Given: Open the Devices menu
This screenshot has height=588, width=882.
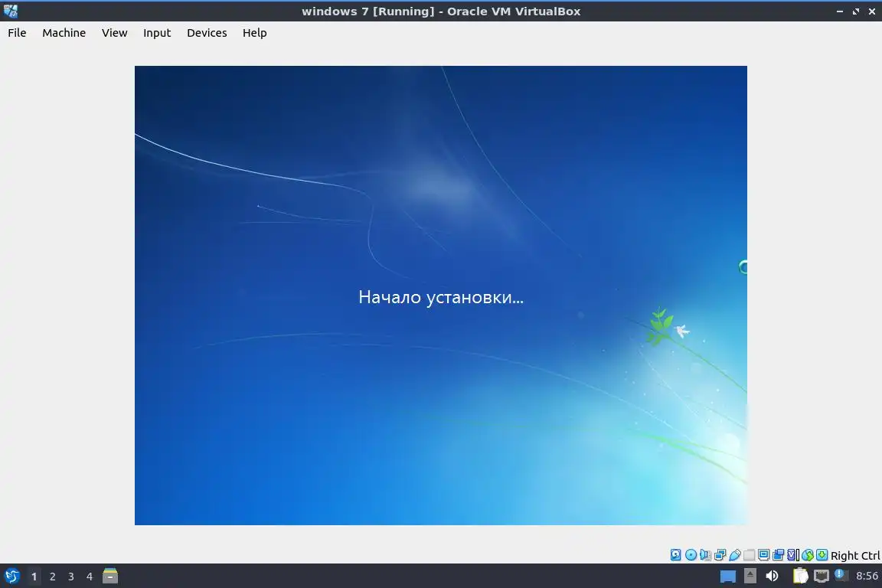Looking at the screenshot, I should point(207,33).
